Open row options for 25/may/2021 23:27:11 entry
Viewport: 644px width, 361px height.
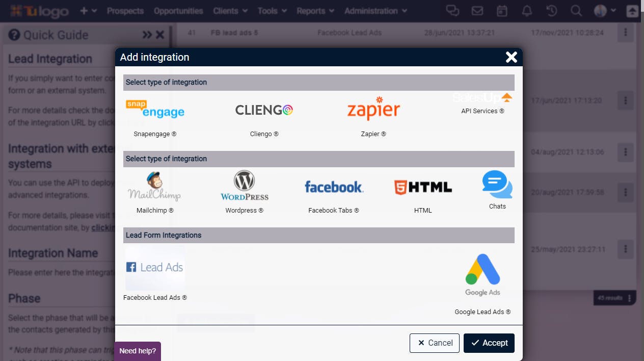click(x=626, y=249)
